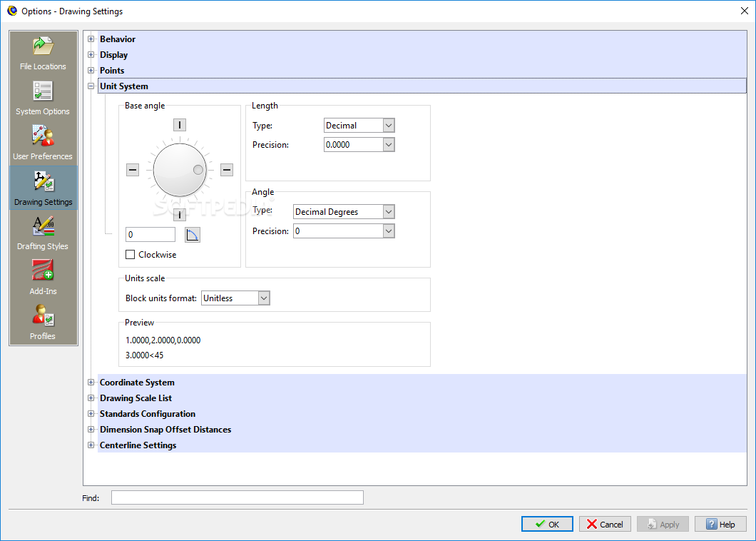Set base angle to bottom (270°) button
The image size is (756, 541).
pyautogui.click(x=179, y=215)
